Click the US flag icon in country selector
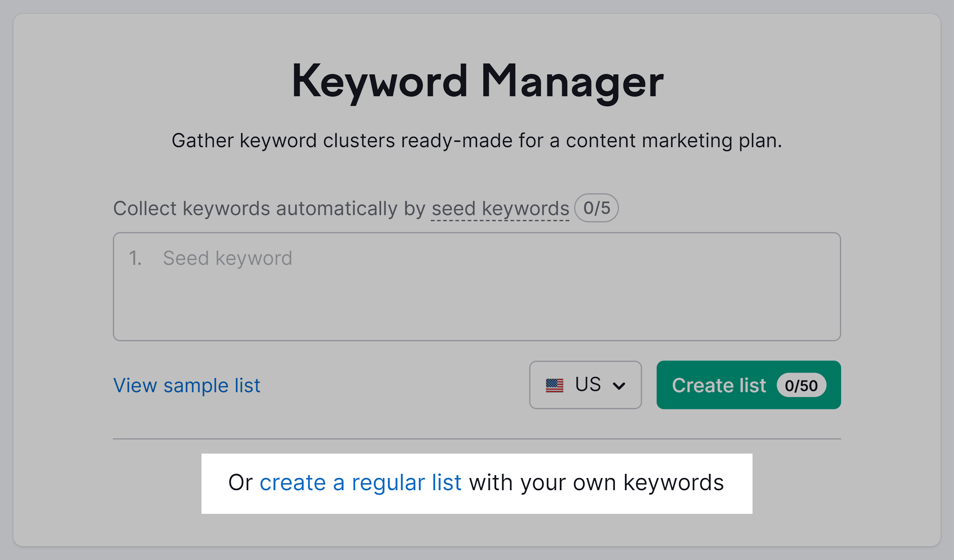Image resolution: width=954 pixels, height=560 pixels. tap(555, 385)
